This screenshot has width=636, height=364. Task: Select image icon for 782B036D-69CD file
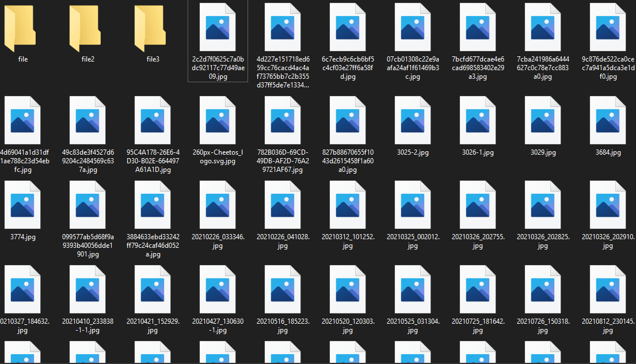(x=283, y=120)
